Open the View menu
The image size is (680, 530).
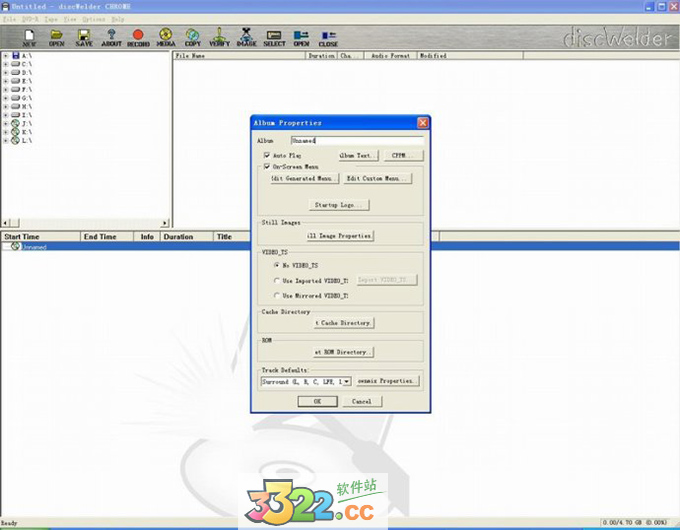[70, 19]
